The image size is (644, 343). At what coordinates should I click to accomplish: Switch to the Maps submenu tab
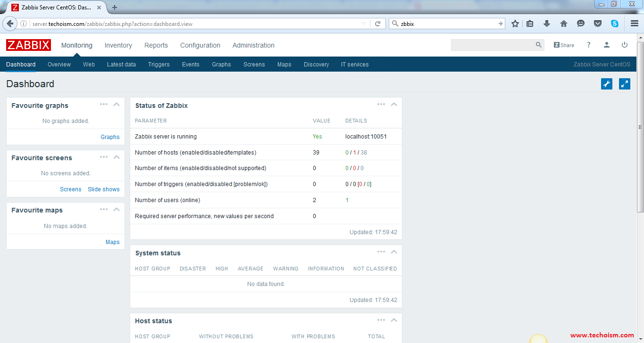[284, 65]
